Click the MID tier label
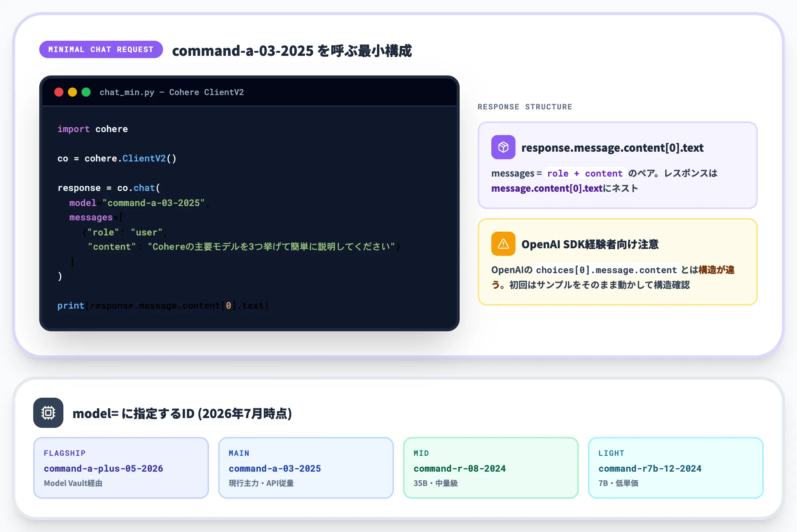797x532 pixels. pyautogui.click(x=421, y=453)
